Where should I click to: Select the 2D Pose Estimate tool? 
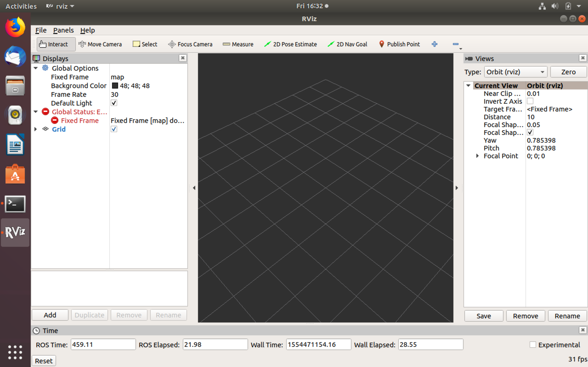click(291, 44)
